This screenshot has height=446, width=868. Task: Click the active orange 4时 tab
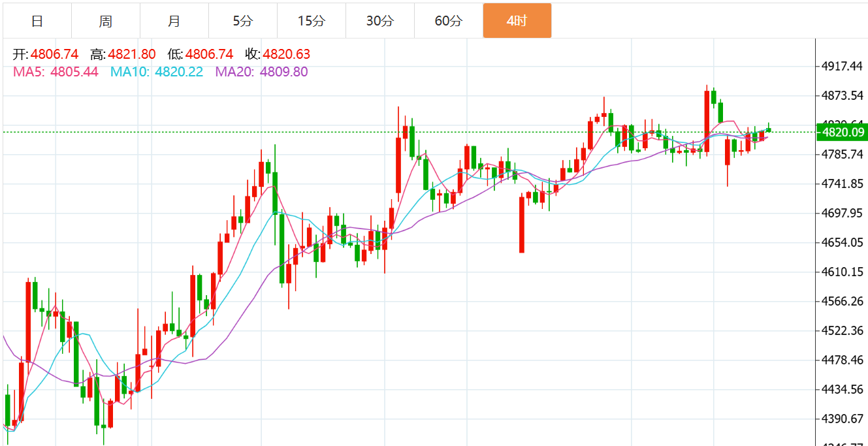click(517, 21)
